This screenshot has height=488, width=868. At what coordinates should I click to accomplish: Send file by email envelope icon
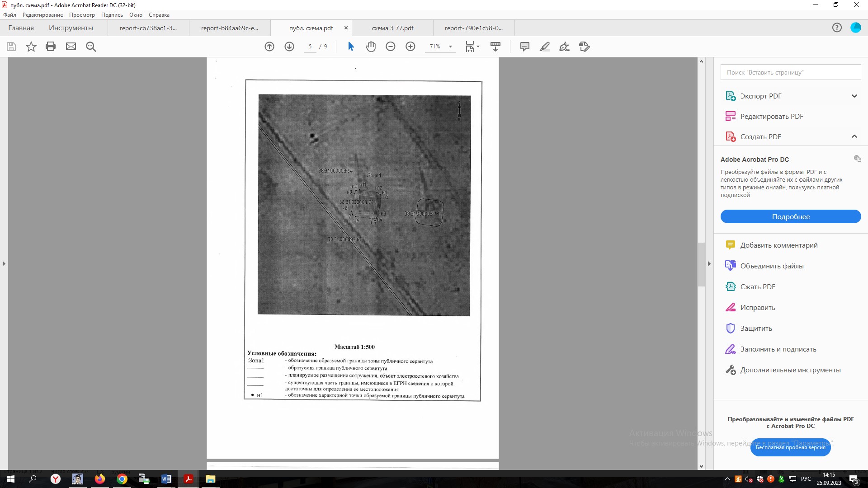pos(71,47)
